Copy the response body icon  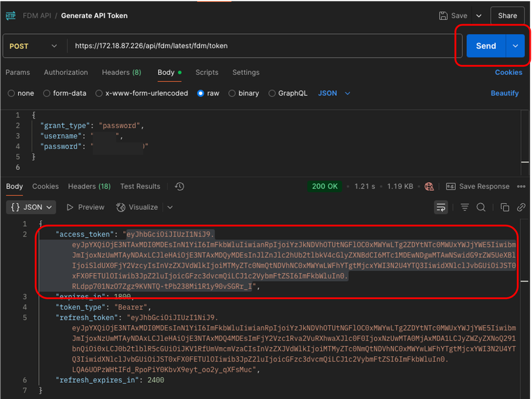[504, 207]
